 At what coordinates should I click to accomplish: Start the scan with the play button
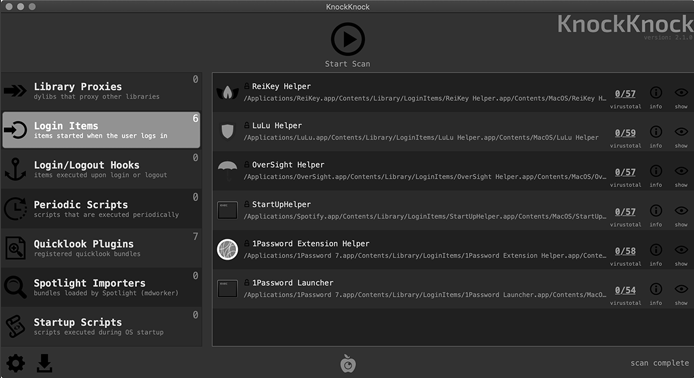coord(348,39)
